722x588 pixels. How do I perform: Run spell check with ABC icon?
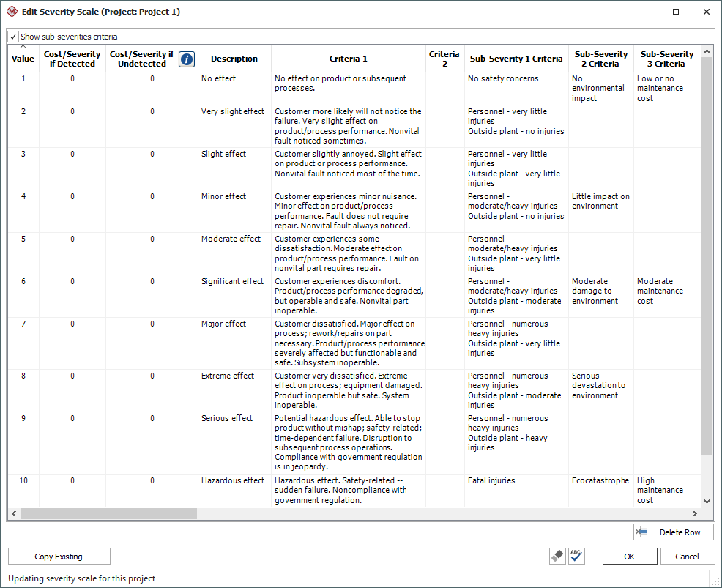click(576, 557)
